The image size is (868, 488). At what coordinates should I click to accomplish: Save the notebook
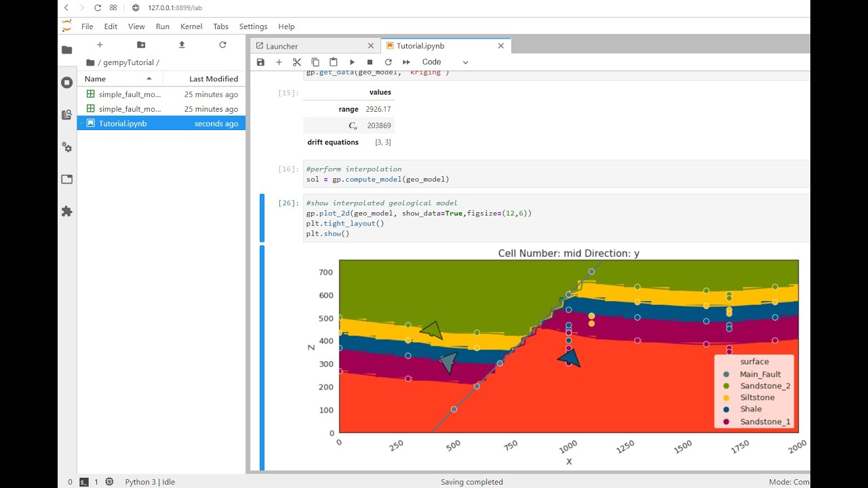[x=260, y=62]
